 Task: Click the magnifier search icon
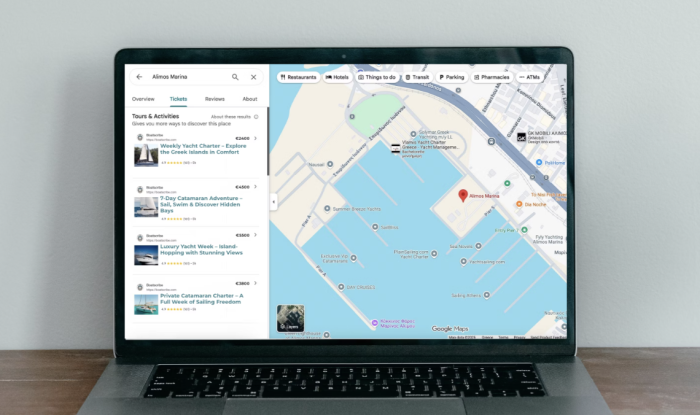pyautogui.click(x=235, y=77)
